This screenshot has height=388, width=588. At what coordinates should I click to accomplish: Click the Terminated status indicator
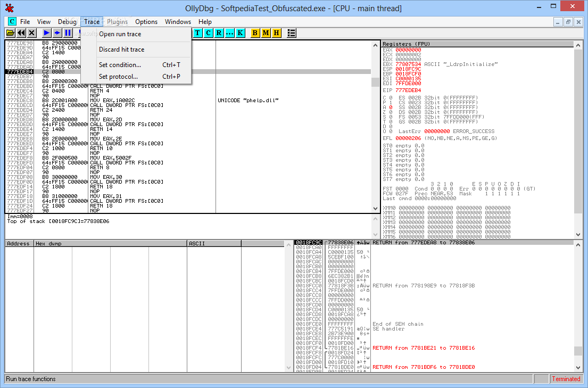coord(566,379)
